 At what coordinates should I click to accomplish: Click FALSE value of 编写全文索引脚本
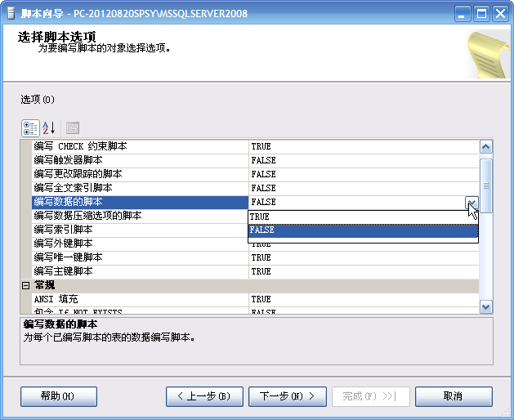tap(364, 188)
